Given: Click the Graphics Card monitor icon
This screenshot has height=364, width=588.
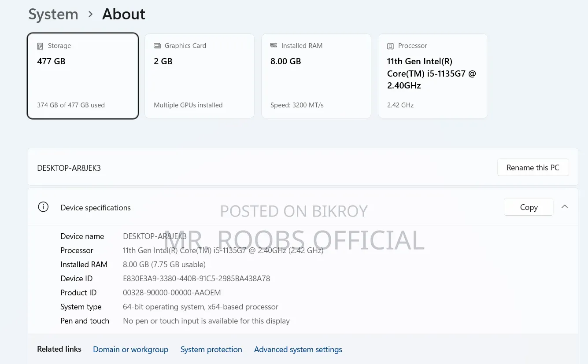Looking at the screenshot, I should click(157, 46).
